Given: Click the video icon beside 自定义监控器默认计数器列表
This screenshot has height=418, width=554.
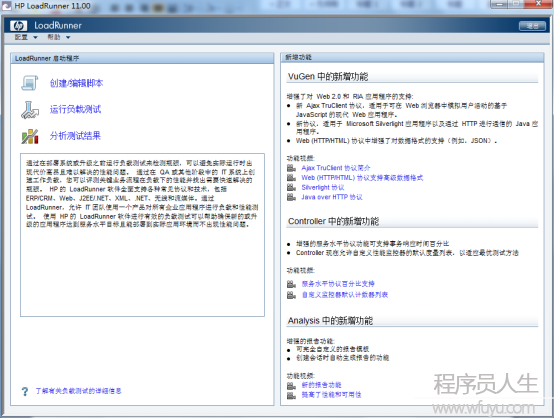Looking at the screenshot, I should click(x=291, y=295).
